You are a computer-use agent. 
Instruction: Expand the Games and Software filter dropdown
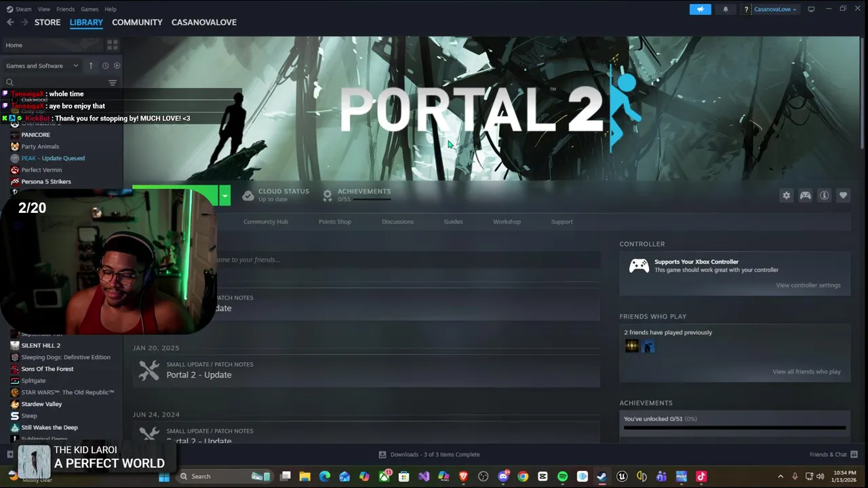42,66
